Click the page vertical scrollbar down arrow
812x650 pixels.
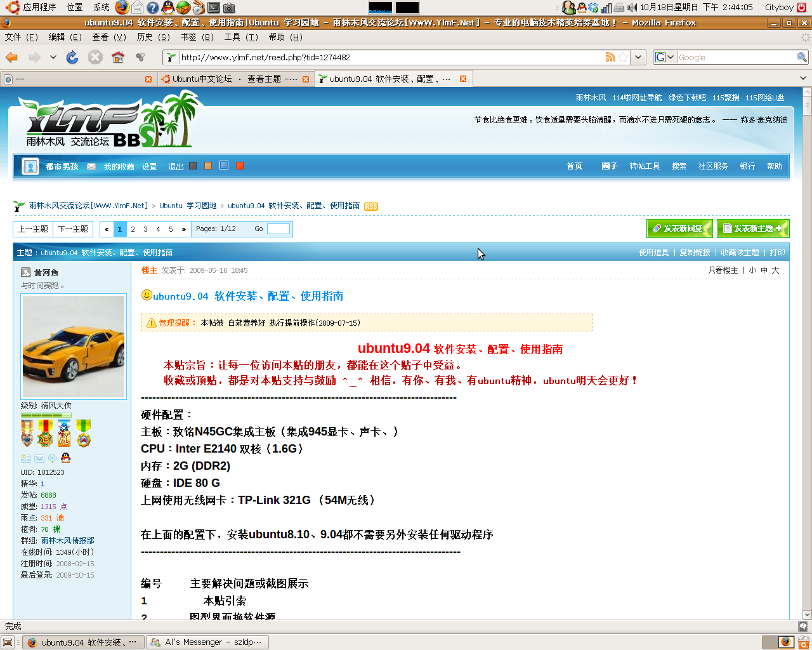[x=807, y=614]
